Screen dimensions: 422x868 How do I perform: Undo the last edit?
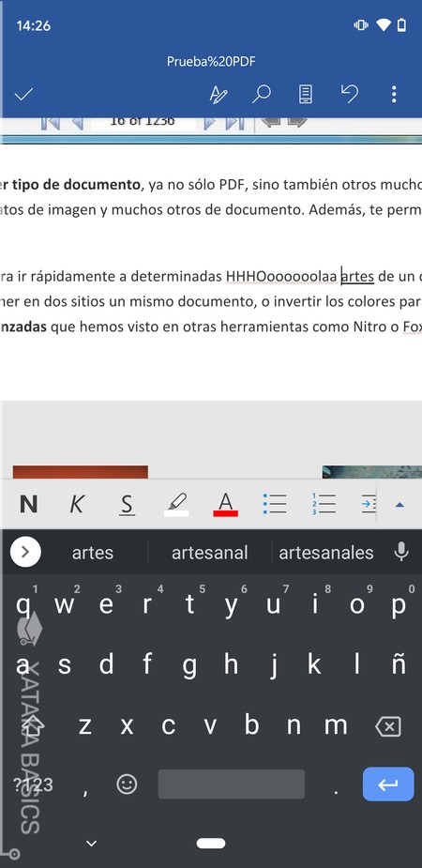(x=349, y=95)
